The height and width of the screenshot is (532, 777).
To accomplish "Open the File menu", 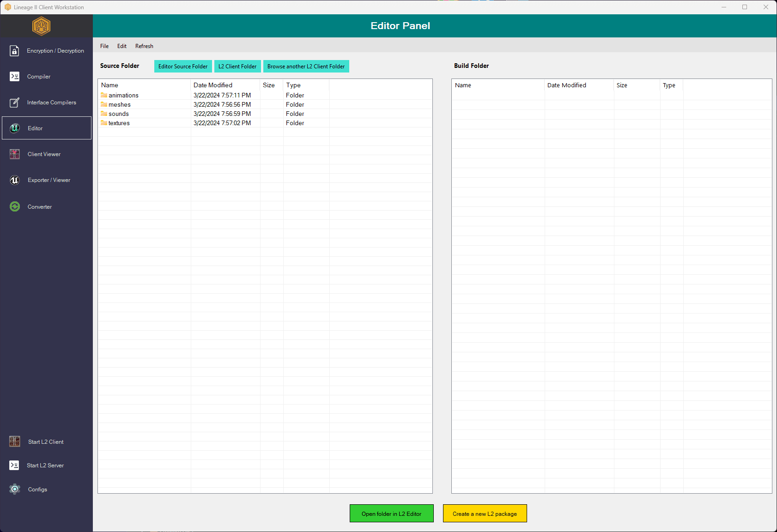I will pos(104,46).
